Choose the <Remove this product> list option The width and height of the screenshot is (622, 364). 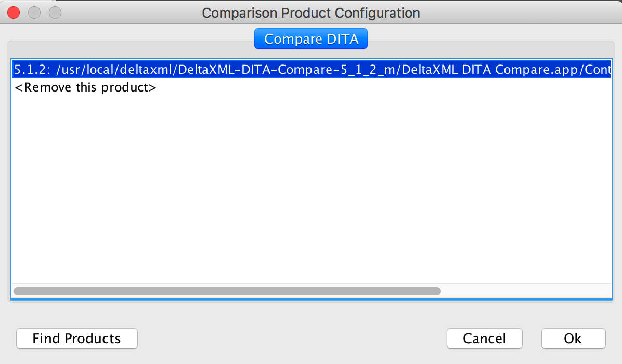[85, 87]
